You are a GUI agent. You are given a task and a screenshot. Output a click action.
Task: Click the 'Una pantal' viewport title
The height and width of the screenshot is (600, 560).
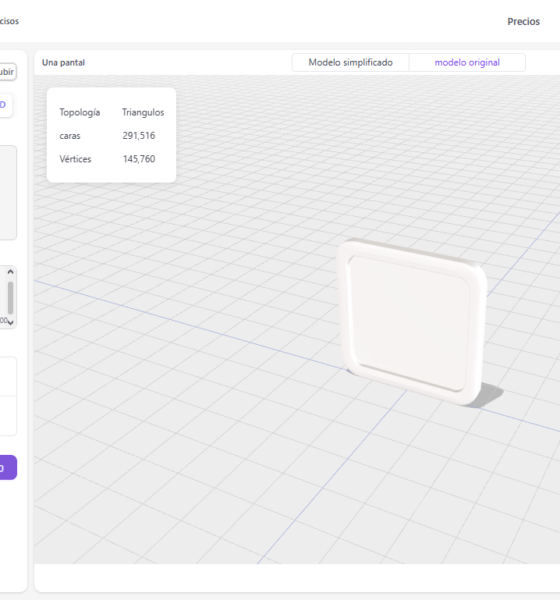[64, 63]
